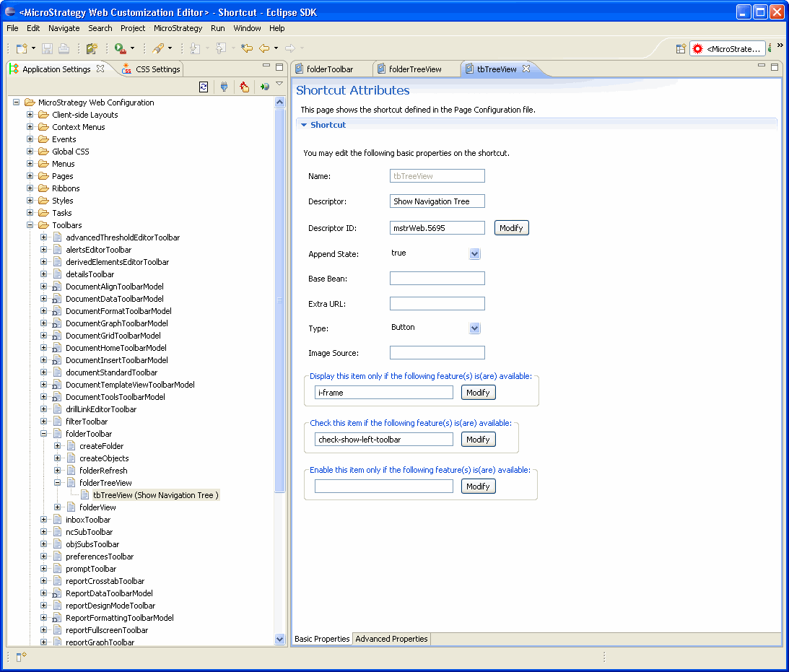Screen dimensions: 789x672
Task: Click the New wizard toolbar icon
Action: [22, 48]
